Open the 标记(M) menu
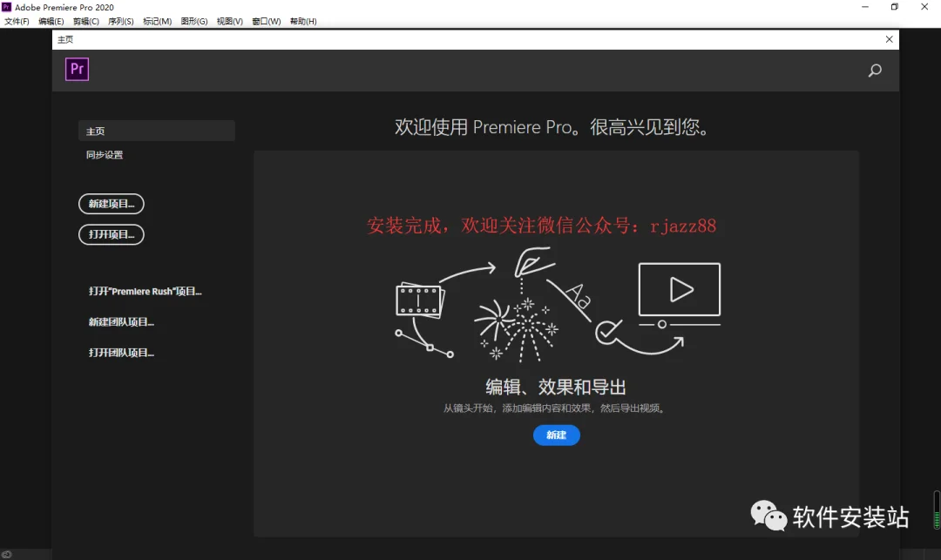 pyautogui.click(x=157, y=21)
